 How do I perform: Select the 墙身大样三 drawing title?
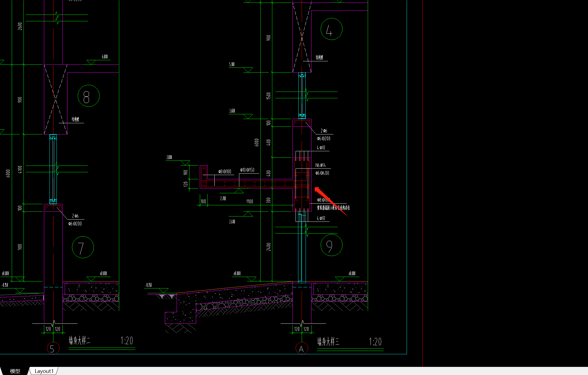(328, 341)
